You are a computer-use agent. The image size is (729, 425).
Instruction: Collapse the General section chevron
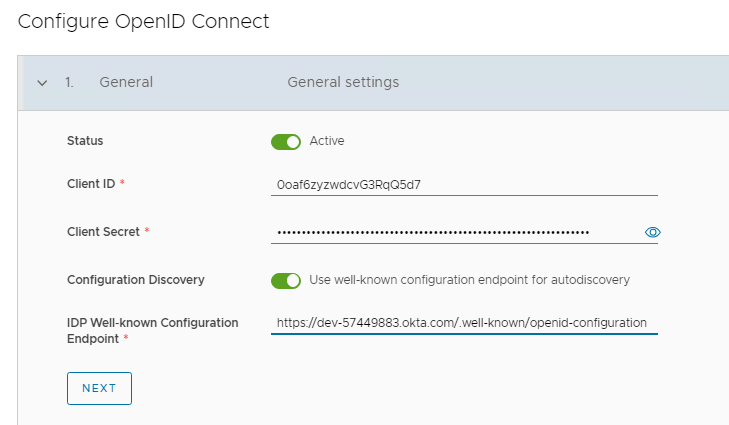point(42,83)
